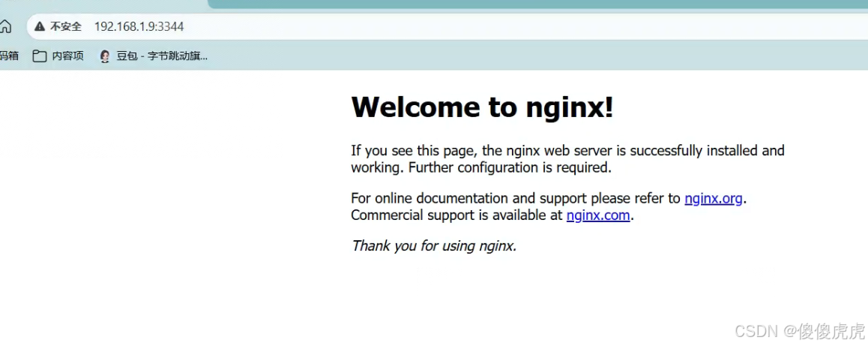Open the 豆包 - 字节跳动旗 bookmark

point(154,56)
